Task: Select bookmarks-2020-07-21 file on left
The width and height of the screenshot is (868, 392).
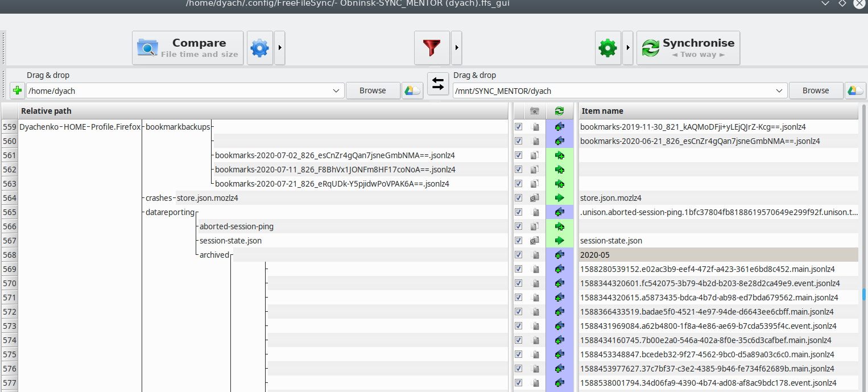Action: [332, 184]
